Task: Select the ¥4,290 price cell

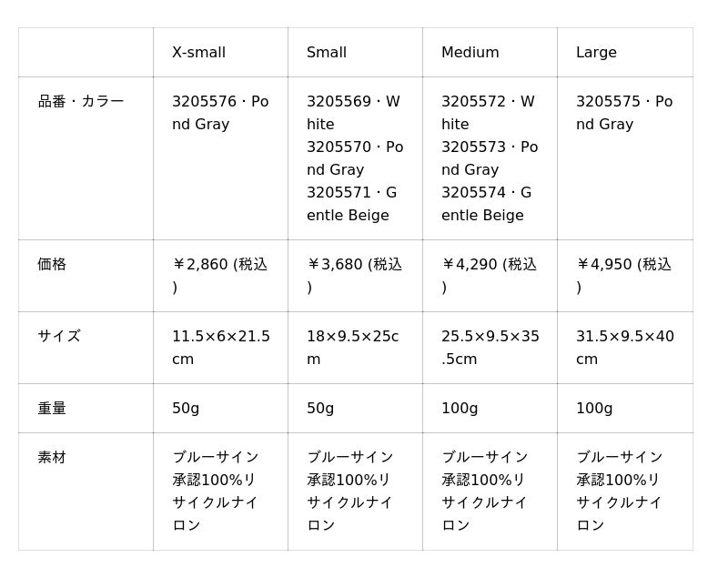Action: click(x=490, y=276)
